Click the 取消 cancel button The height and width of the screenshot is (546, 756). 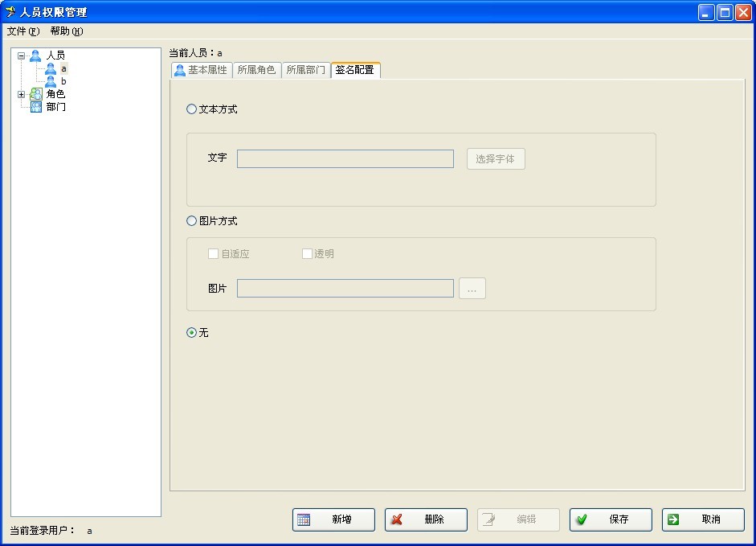[702, 519]
